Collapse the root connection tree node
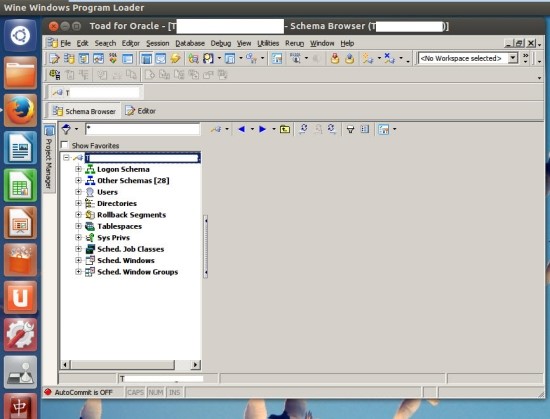Viewport: 550px width, 419px height. click(x=66, y=158)
